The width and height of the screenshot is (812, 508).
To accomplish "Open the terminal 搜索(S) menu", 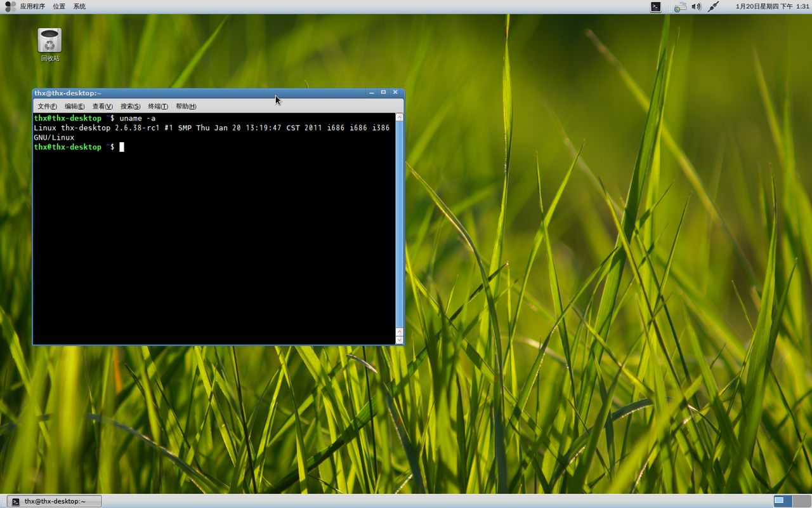I will coord(130,106).
